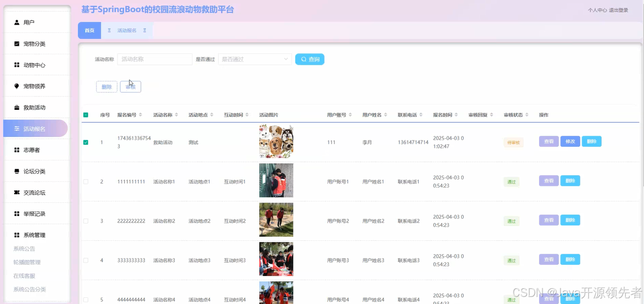Open the 用户 section from the sidebar

(17, 22)
